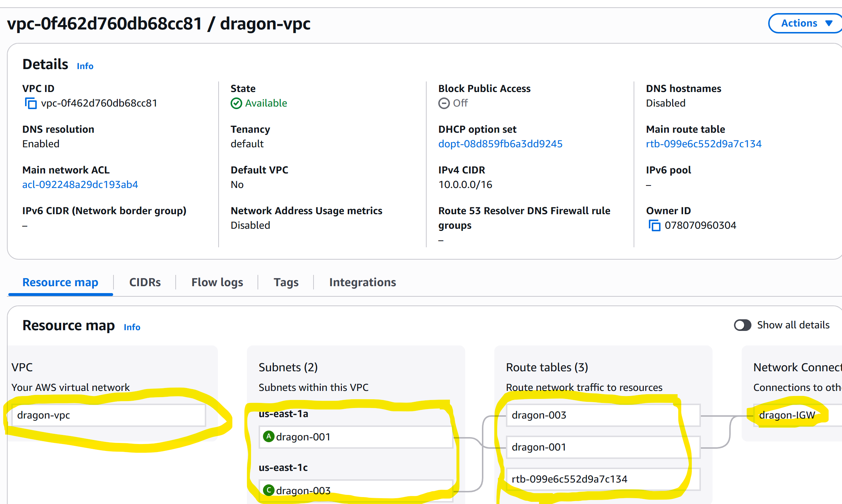Copy the Owner ID using copy icon
The height and width of the screenshot is (504, 842).
654,225
